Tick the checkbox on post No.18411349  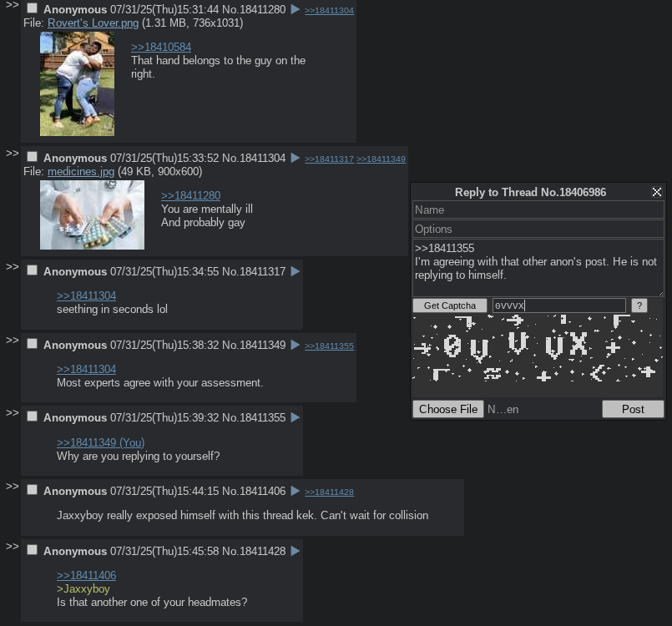click(x=33, y=344)
